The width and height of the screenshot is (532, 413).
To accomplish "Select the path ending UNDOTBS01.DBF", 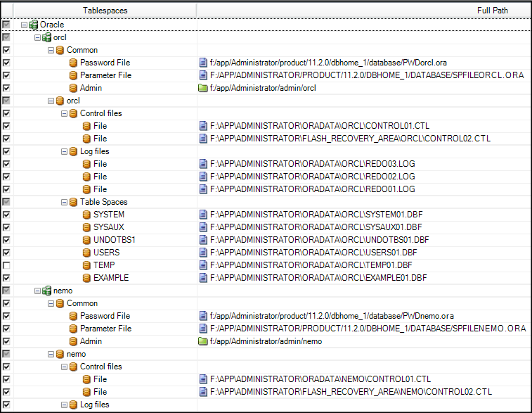I will coord(319,240).
